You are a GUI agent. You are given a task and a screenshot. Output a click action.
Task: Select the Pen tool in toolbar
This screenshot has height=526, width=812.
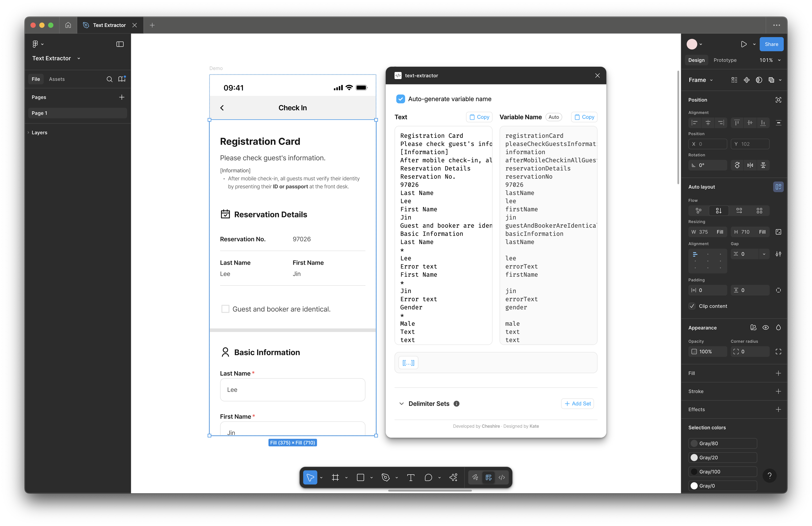tap(385, 478)
